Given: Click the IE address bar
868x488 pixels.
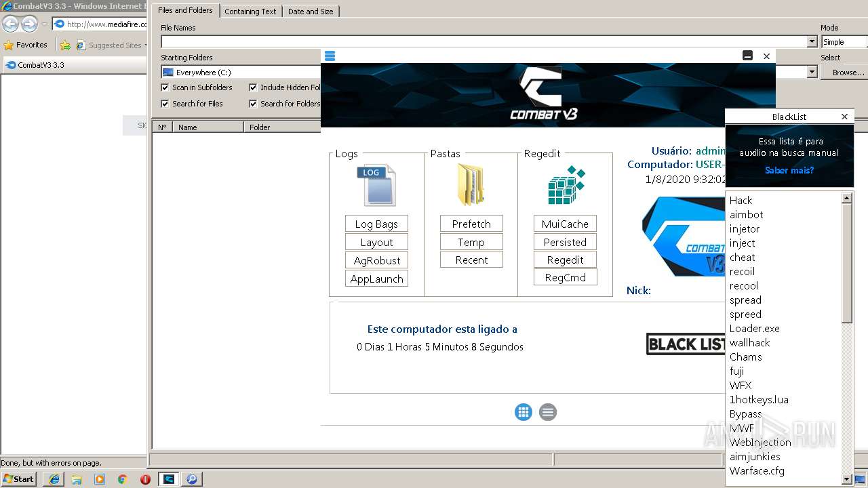Looking at the screenshot, I should [100, 24].
